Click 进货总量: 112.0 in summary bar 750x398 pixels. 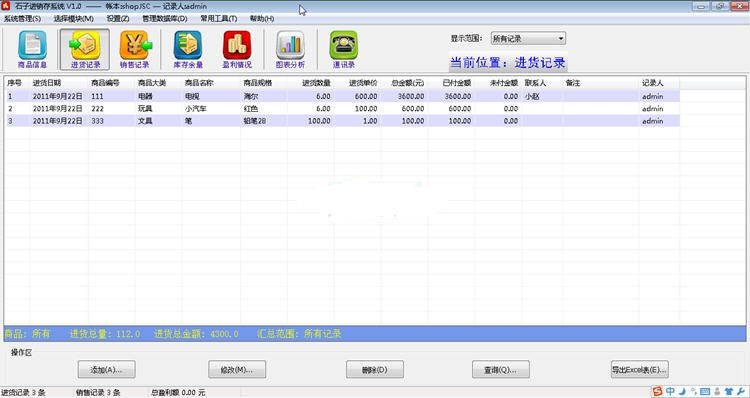point(105,334)
